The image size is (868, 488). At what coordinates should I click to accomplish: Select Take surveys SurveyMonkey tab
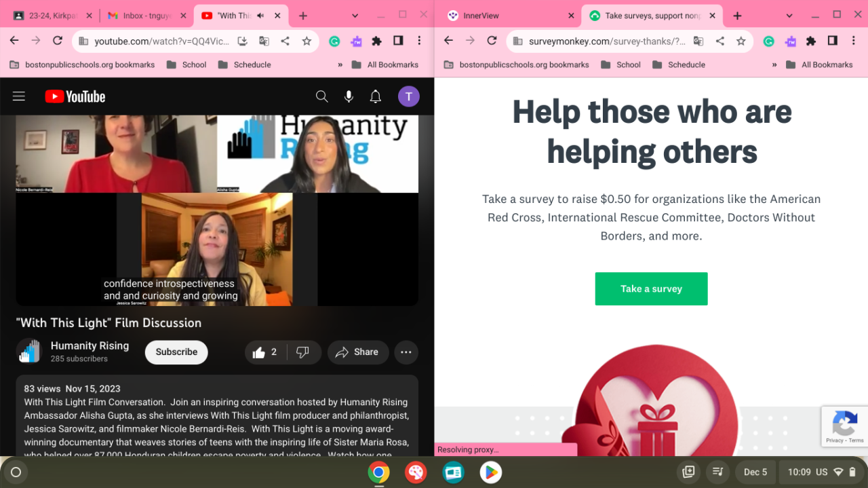pos(652,16)
